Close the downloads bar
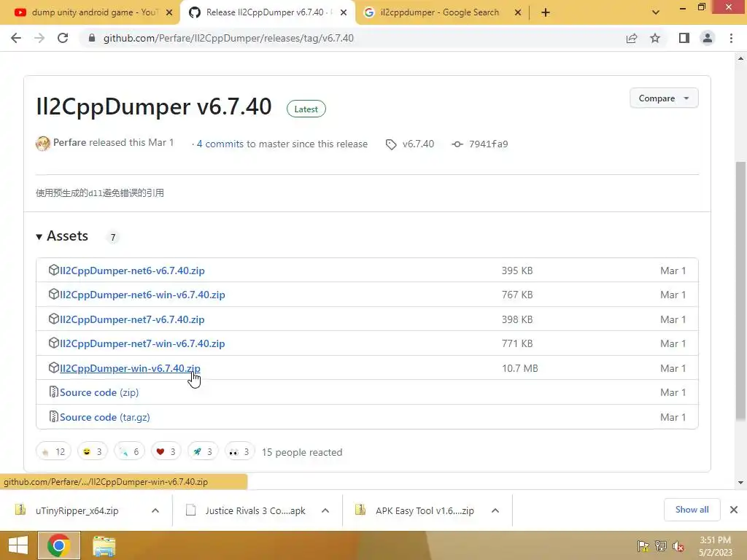 (734, 510)
